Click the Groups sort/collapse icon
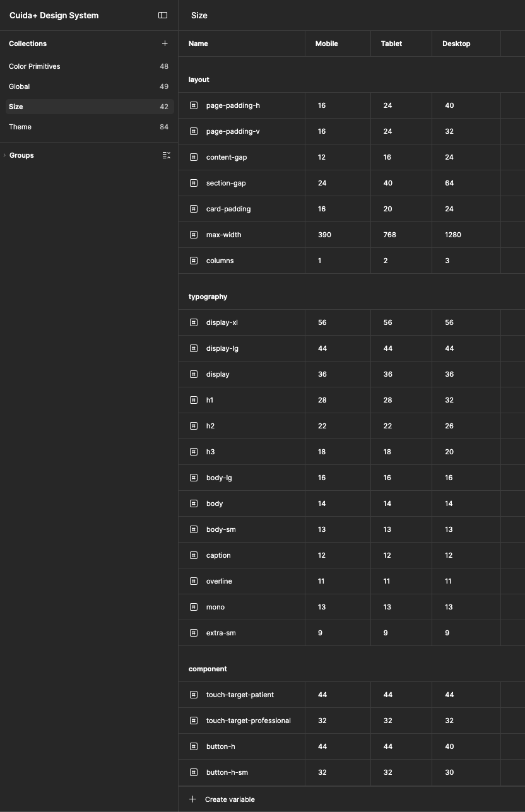The height and width of the screenshot is (812, 525). tap(167, 155)
